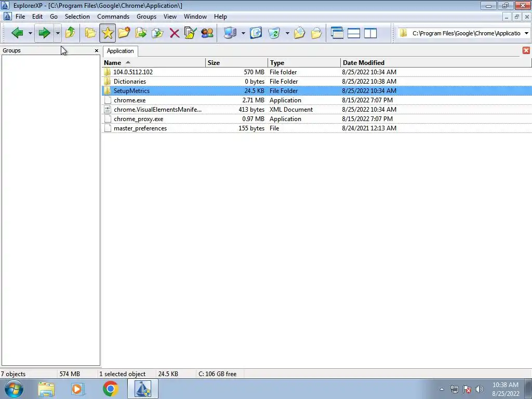532x399 pixels.
Task: Click the Recycle Bin toolbar icon
Action: coord(274,33)
